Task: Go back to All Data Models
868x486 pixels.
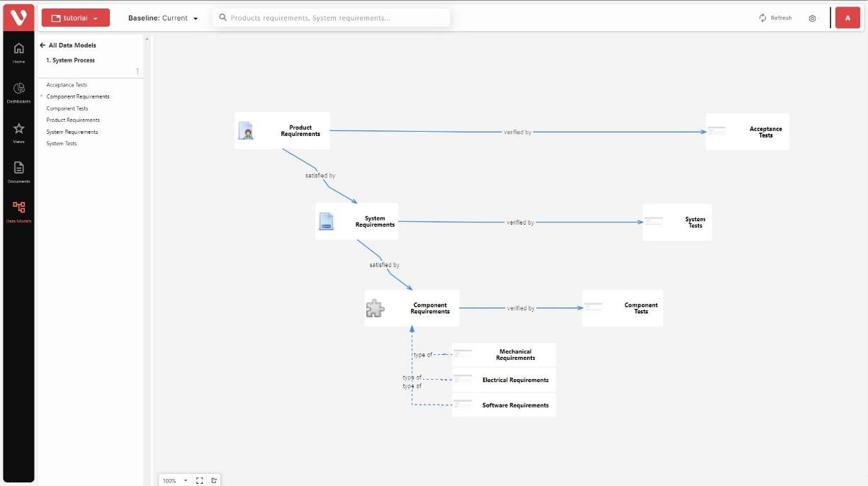Action: 72,45
